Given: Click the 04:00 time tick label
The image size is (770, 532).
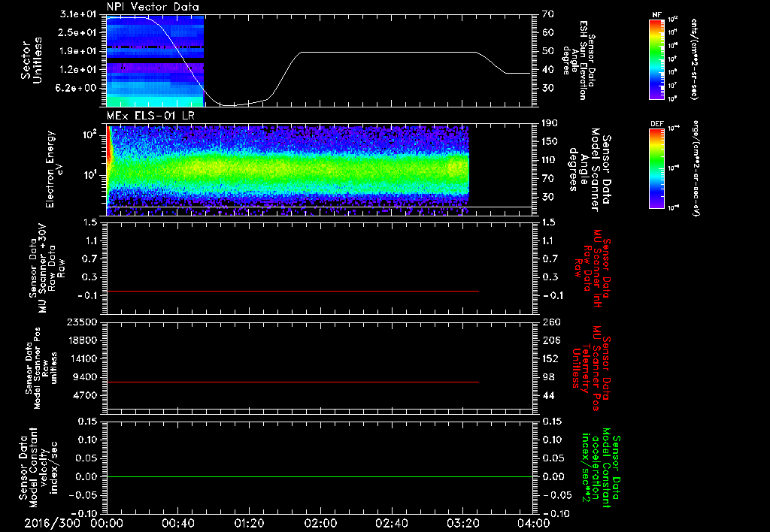Looking at the screenshot, I should tap(534, 523).
